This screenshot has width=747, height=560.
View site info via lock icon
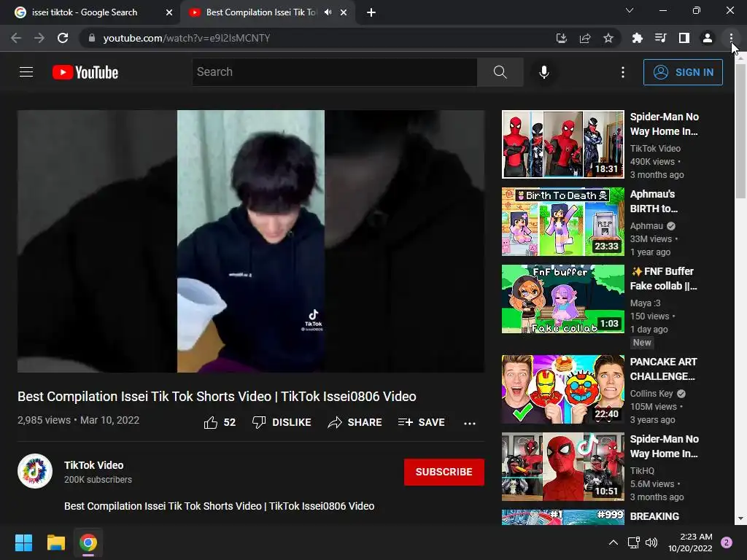click(92, 38)
